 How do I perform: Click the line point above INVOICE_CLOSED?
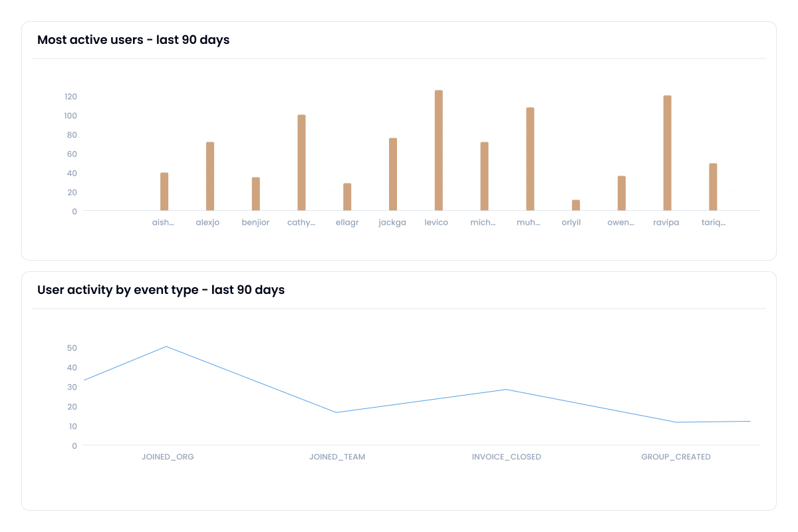coord(507,390)
